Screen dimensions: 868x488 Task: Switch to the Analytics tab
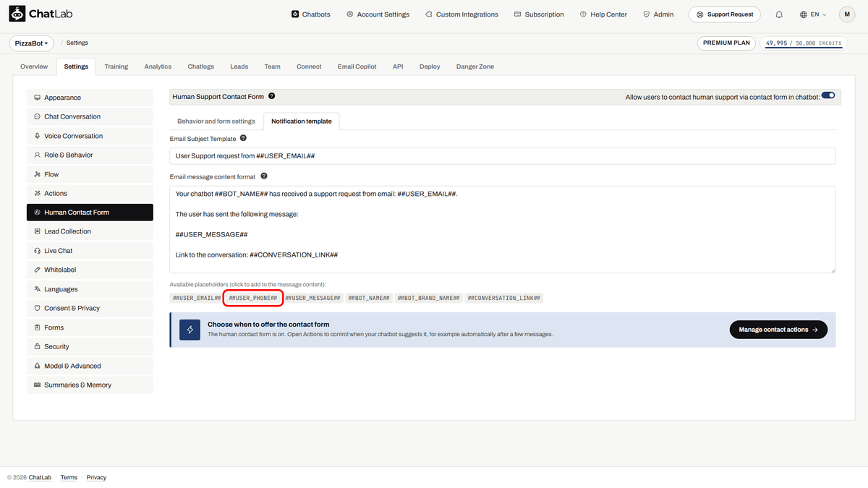(158, 67)
